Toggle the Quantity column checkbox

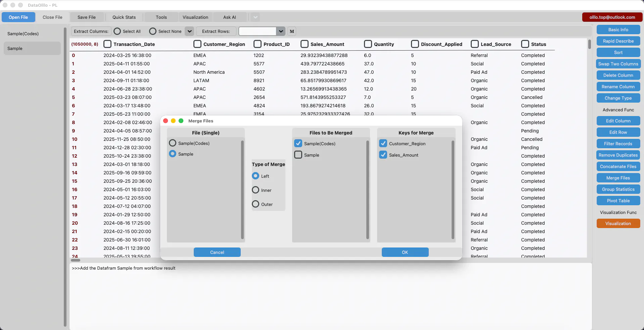(368, 44)
